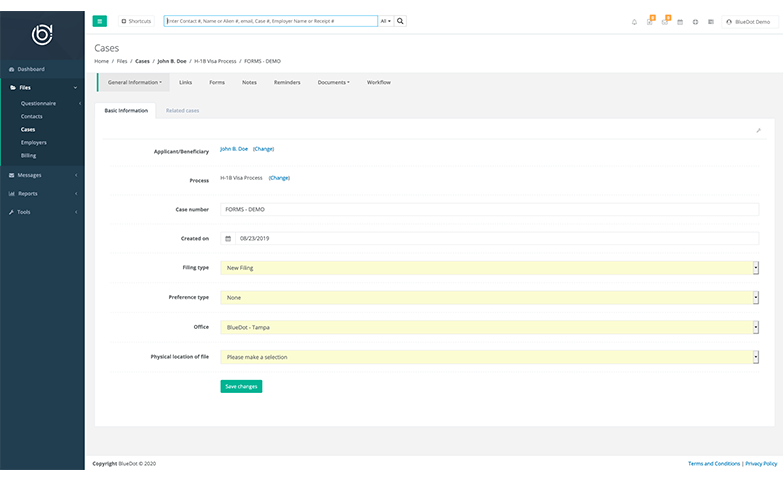Click the BlueDot logo in the sidebar

[42, 34]
